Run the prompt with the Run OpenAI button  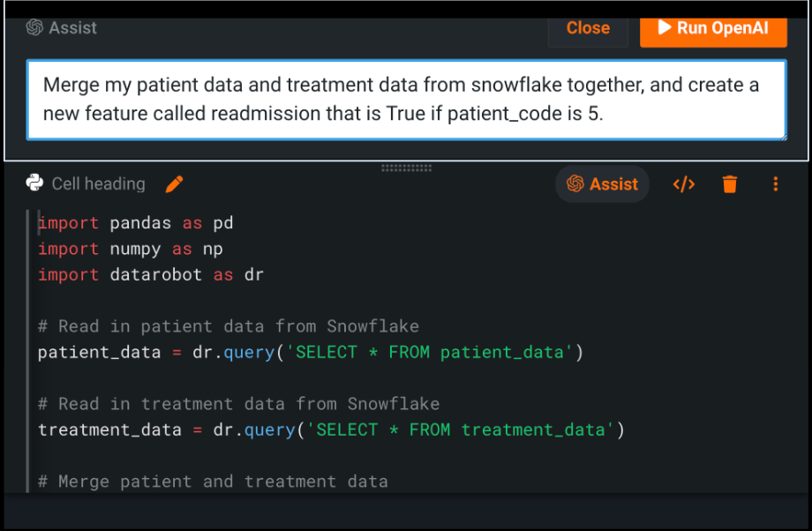tap(713, 27)
